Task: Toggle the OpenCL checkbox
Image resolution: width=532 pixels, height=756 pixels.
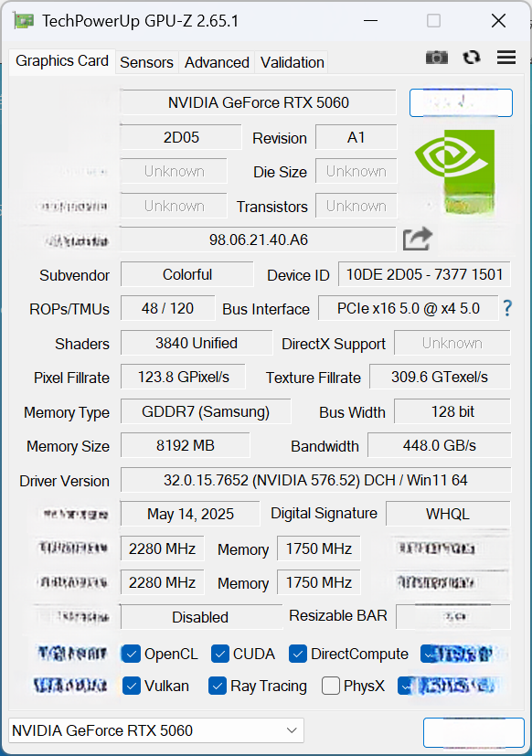Action: tap(132, 655)
